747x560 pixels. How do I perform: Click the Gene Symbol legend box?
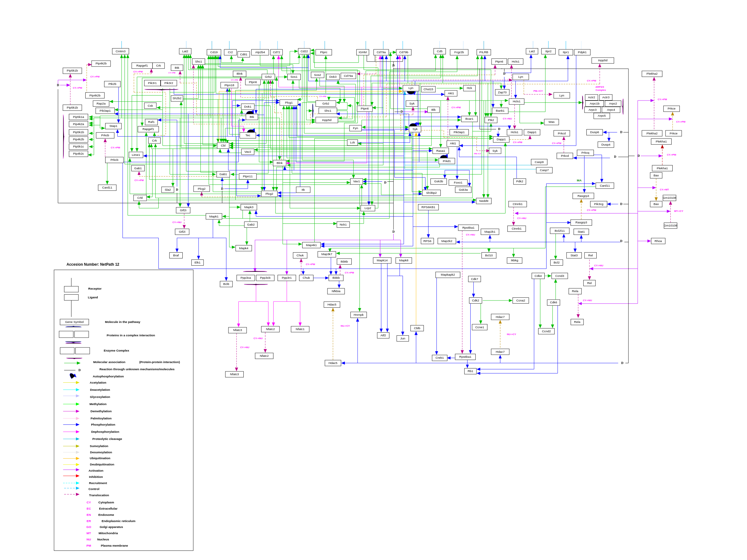coord(74,322)
